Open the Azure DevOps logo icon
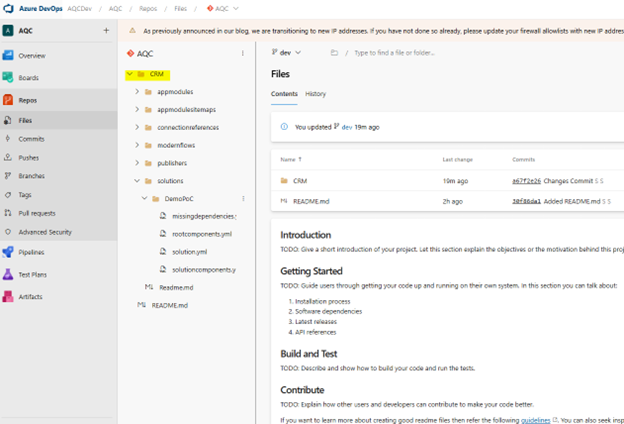The height and width of the screenshot is (424, 624). 8,8
